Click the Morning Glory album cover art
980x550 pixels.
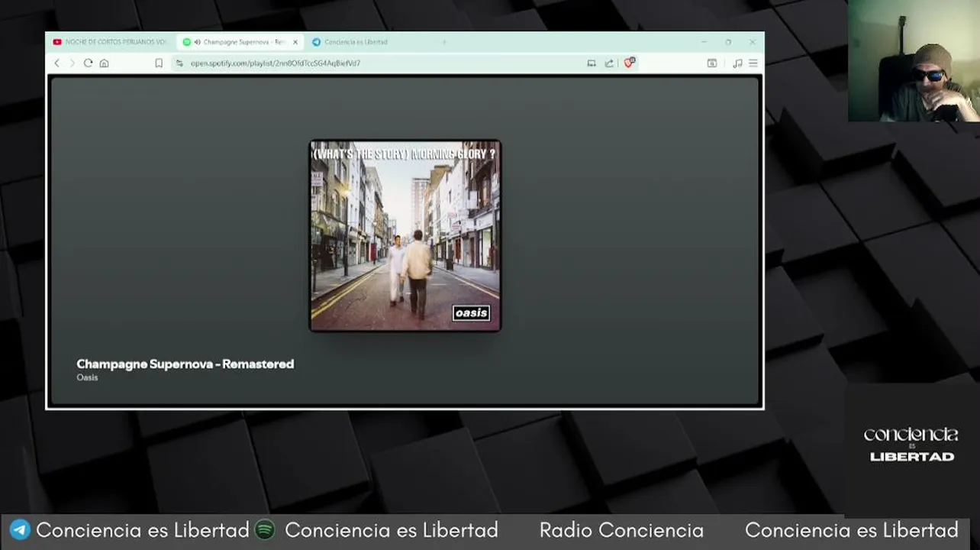point(405,235)
